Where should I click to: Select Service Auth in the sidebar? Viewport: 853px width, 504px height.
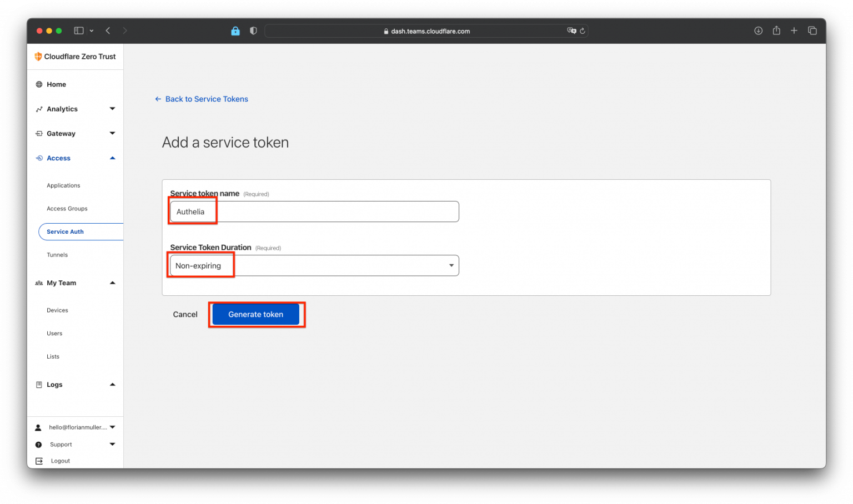65,231
